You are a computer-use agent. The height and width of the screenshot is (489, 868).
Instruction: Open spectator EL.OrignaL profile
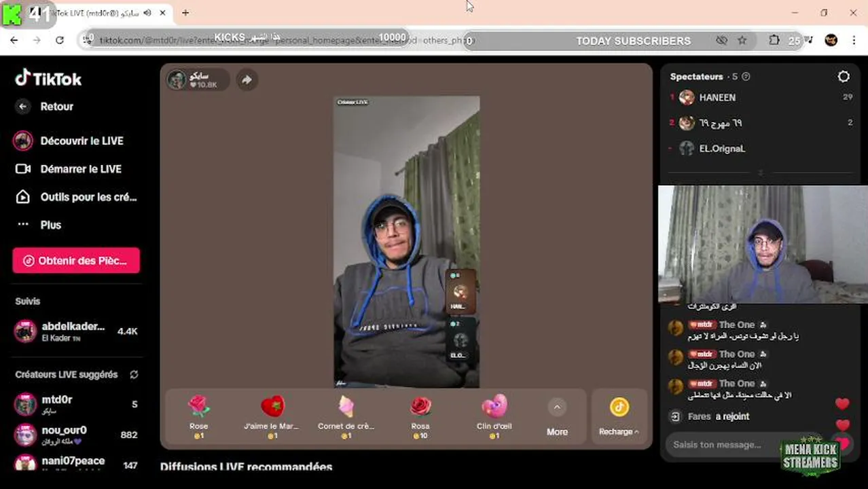pos(761,148)
